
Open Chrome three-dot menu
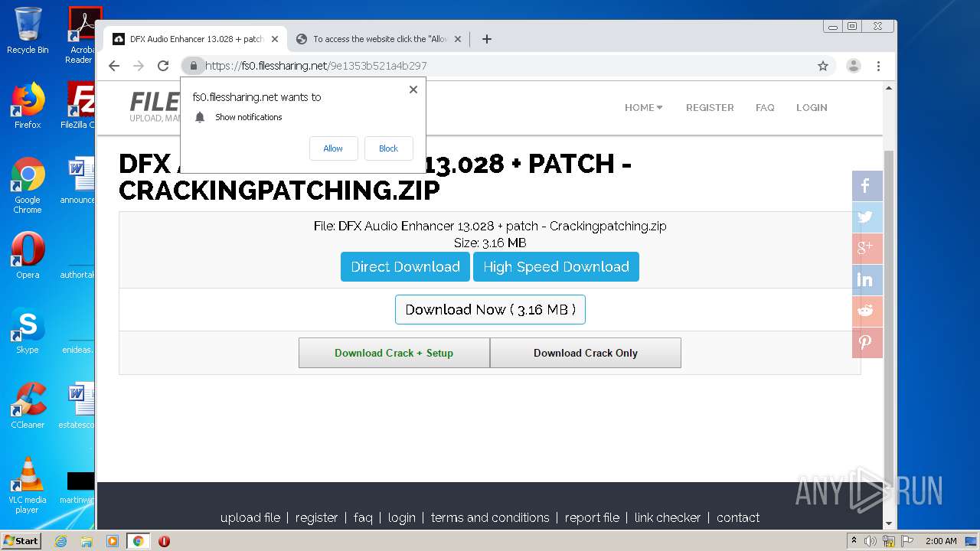879,66
